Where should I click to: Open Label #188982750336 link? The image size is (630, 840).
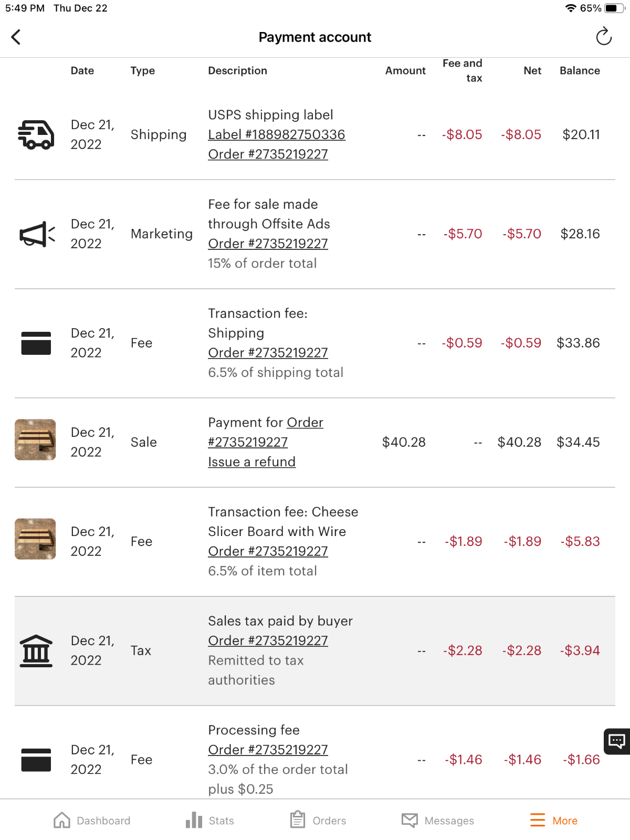coord(276,135)
